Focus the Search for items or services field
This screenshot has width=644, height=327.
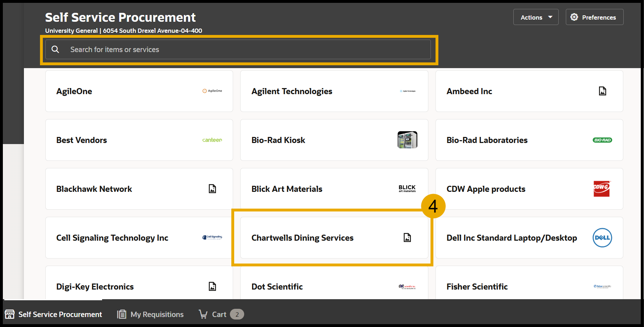[x=238, y=50]
